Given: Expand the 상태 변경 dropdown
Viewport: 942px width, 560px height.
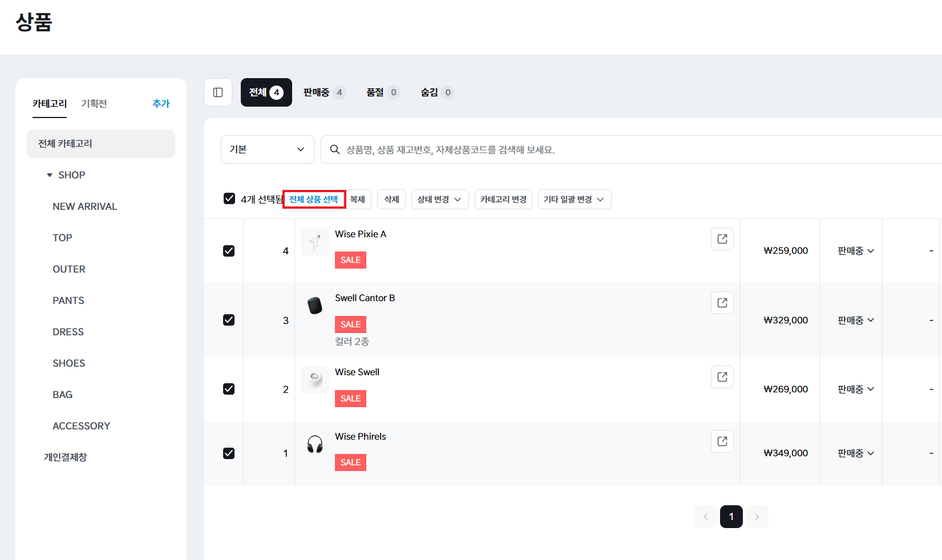Looking at the screenshot, I should click(x=439, y=200).
